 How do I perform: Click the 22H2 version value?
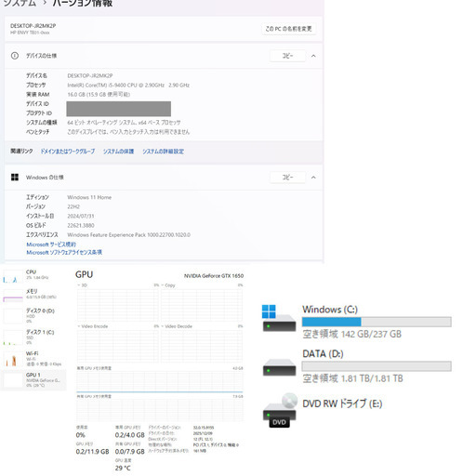coord(73,206)
